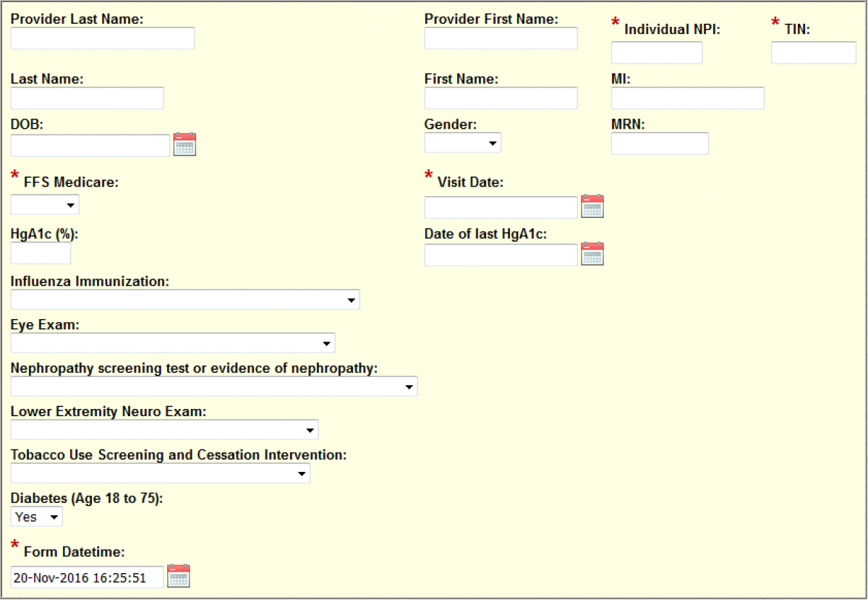Click the "Tobacco Use Screening and Cessation Intervention:" label
Screen dimensions: 868x600
click(x=179, y=455)
